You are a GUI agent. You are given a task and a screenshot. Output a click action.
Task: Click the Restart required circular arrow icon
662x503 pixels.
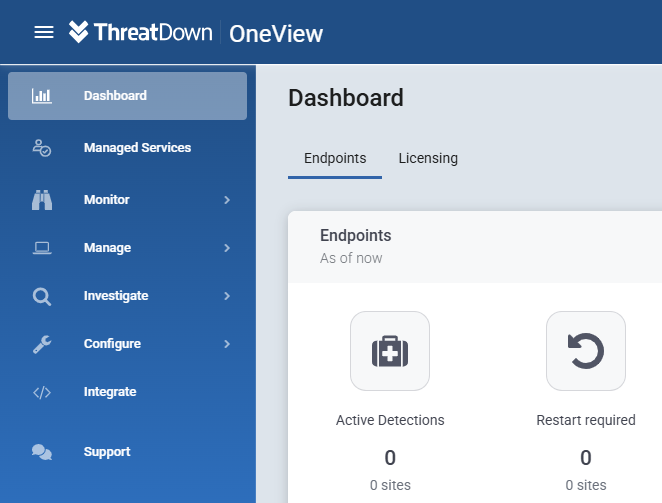(586, 351)
